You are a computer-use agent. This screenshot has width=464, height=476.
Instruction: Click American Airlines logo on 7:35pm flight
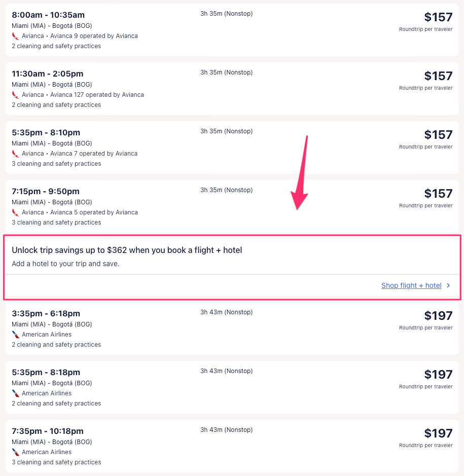click(x=15, y=452)
